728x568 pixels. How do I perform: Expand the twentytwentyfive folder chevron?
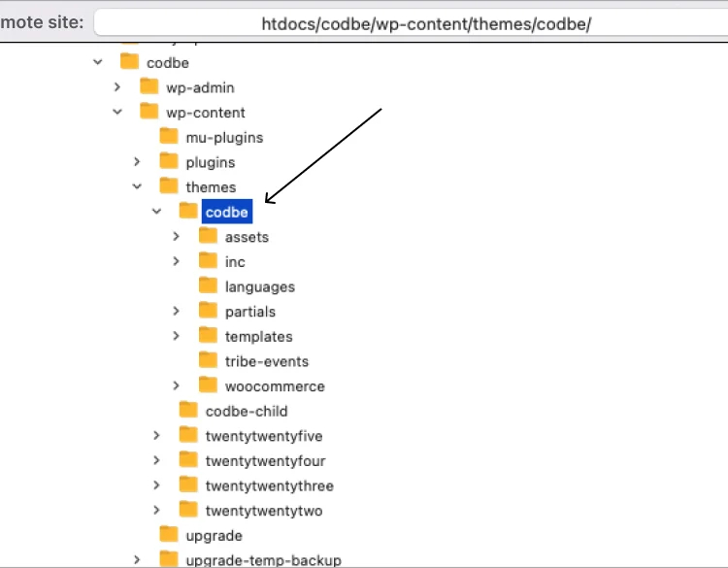point(156,435)
